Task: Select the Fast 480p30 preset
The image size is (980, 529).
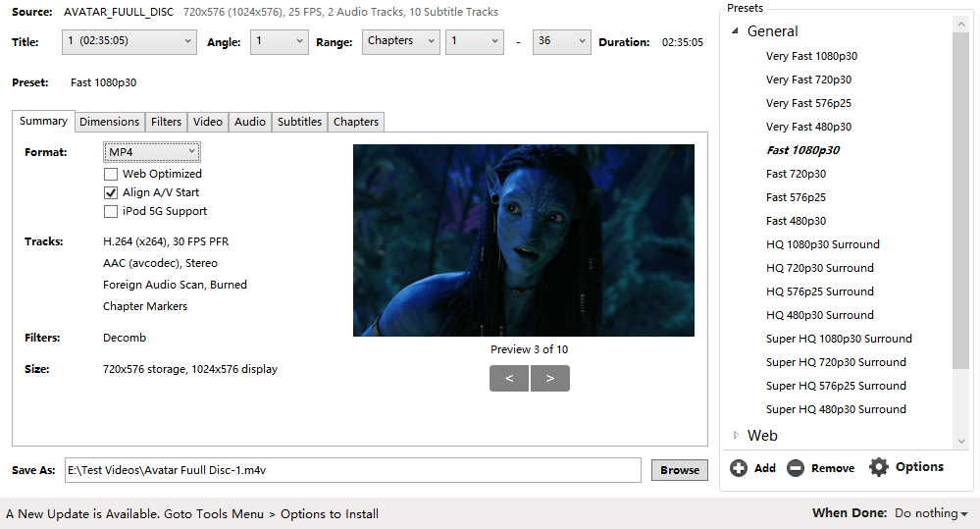Action: click(796, 222)
